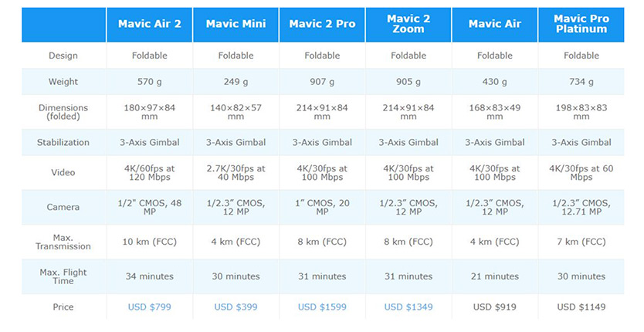Open the USD $1349 price link
This screenshot has width=644, height=332.
click(408, 307)
